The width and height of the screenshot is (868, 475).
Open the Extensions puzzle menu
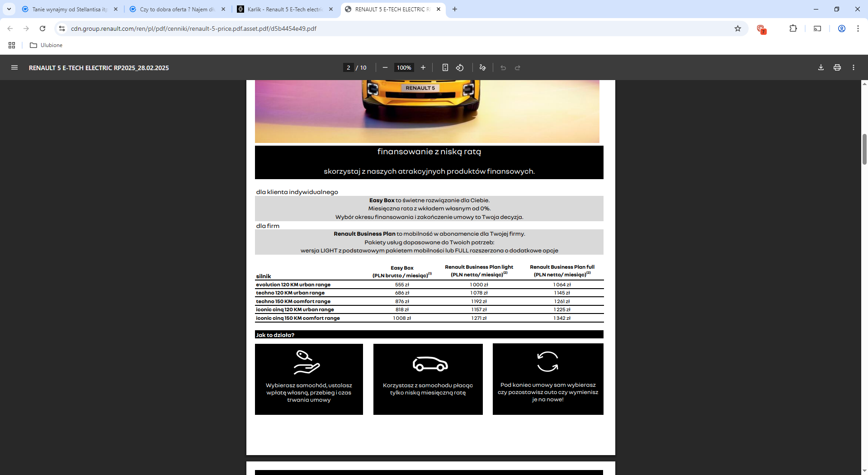[793, 28]
